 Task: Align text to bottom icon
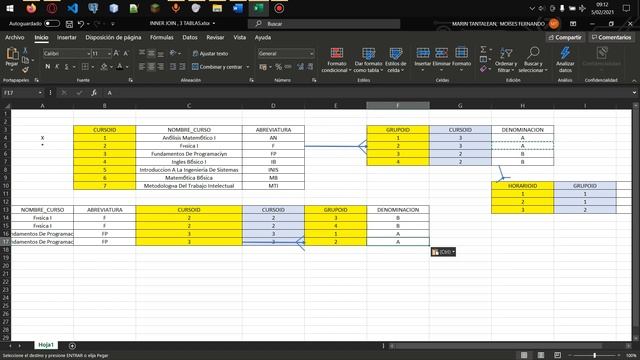click(x=160, y=53)
